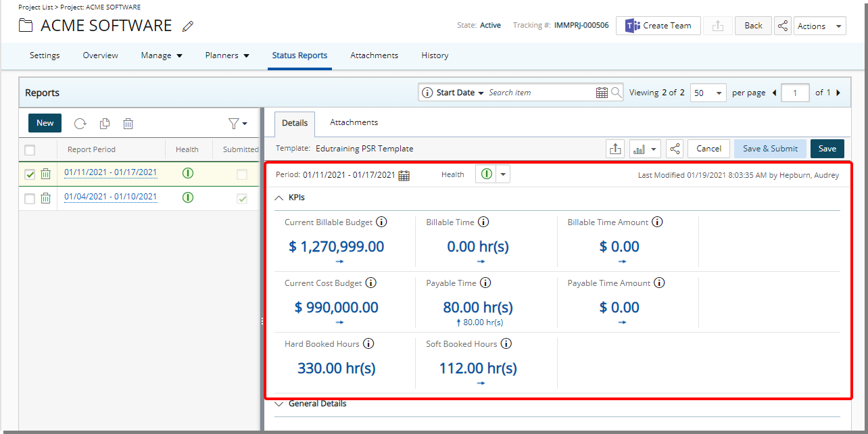The height and width of the screenshot is (434, 868).
Task: Open the 01/04/2021 - 01/10/2021 report link
Action: click(111, 197)
